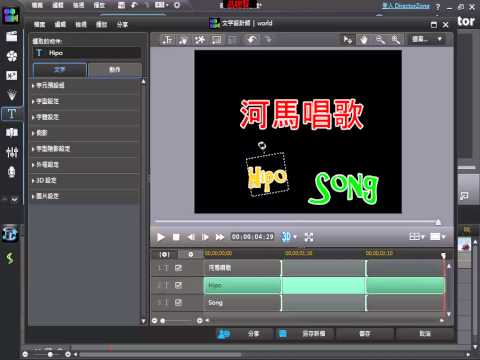
Task: Open the 3D mode dropdown arrow
Action: pos(295,237)
